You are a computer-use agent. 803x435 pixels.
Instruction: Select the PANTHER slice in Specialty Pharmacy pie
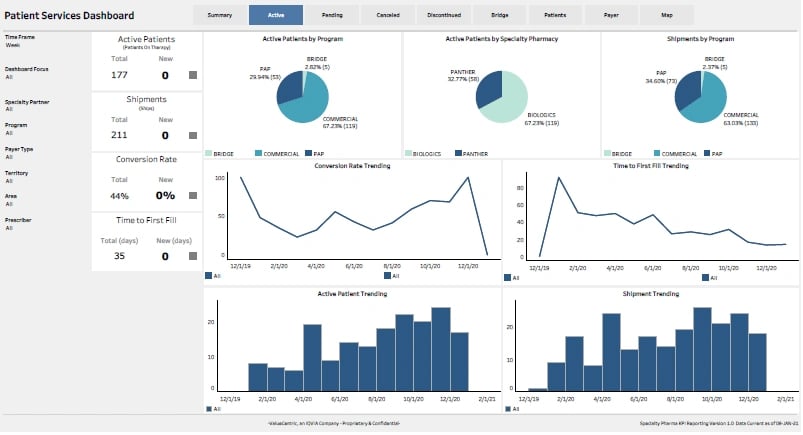tap(489, 88)
